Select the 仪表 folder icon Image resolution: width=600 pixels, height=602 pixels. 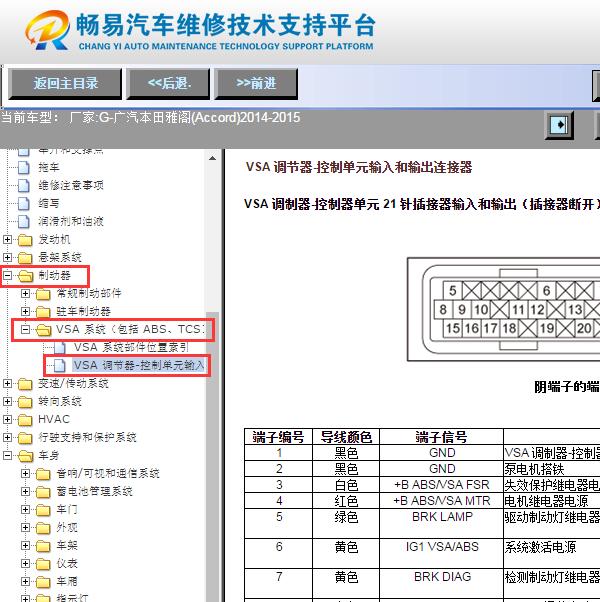43,564
